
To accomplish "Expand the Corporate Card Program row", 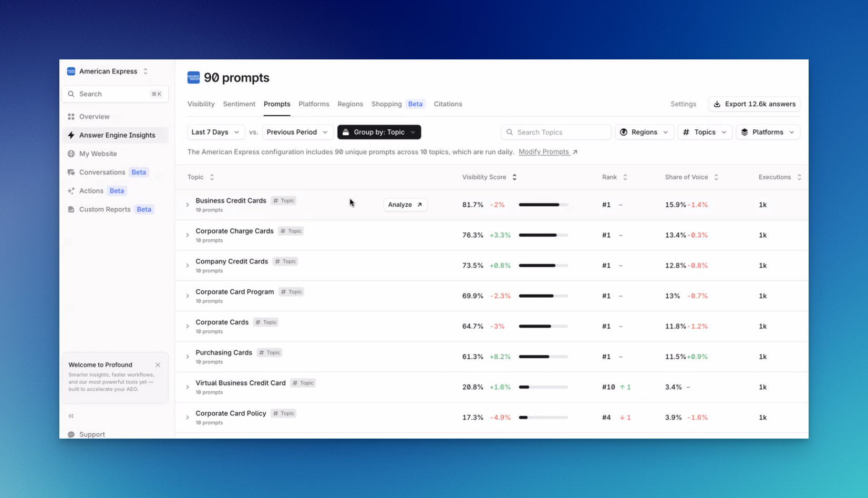I will pyautogui.click(x=188, y=296).
